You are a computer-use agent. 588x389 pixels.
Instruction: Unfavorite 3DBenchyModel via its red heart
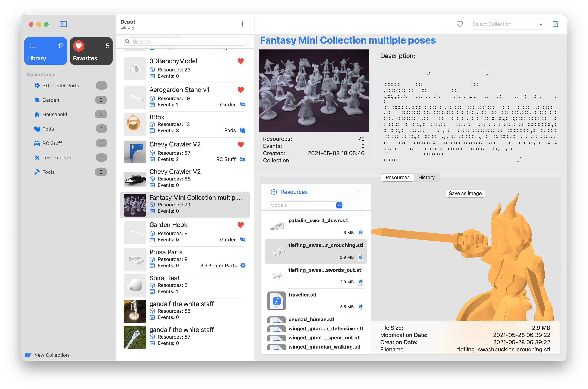pyautogui.click(x=240, y=61)
